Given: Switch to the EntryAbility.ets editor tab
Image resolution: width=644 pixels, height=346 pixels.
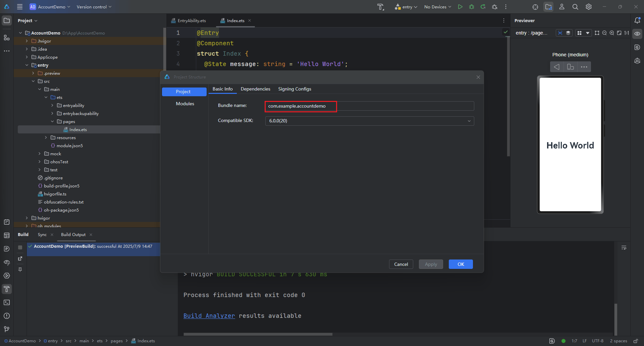Looking at the screenshot, I should tap(191, 20).
